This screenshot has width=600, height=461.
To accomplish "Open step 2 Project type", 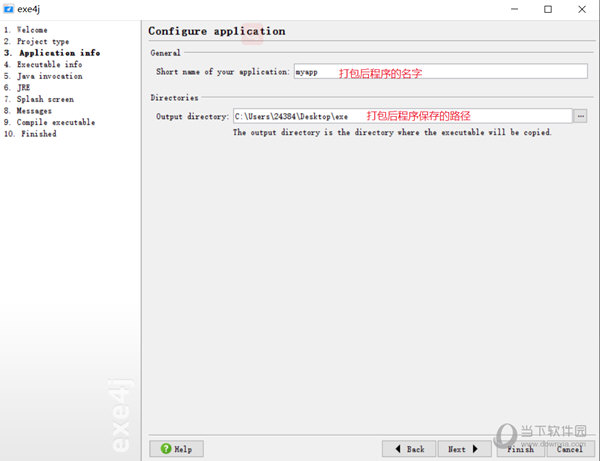I will (37, 41).
